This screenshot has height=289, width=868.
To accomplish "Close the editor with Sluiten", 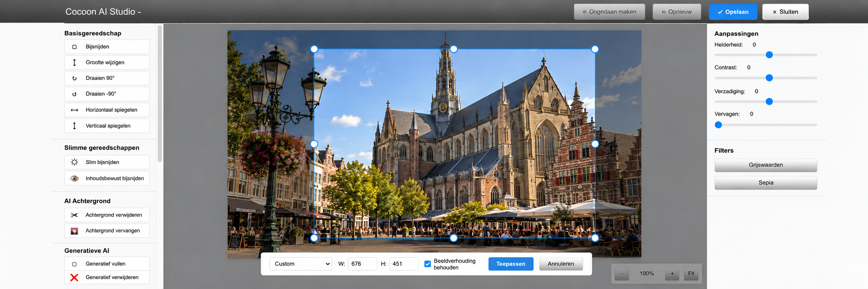I will click(785, 12).
